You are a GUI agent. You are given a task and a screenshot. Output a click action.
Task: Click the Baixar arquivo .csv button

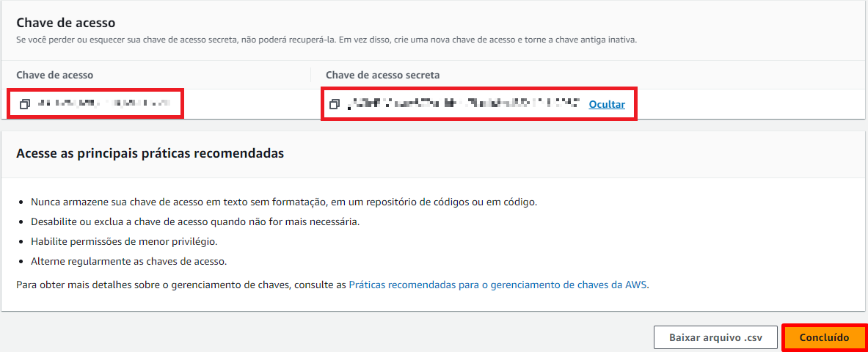pyautogui.click(x=714, y=338)
